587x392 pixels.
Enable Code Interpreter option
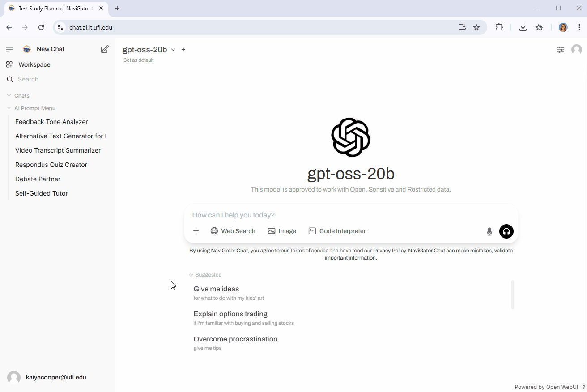[337, 231]
